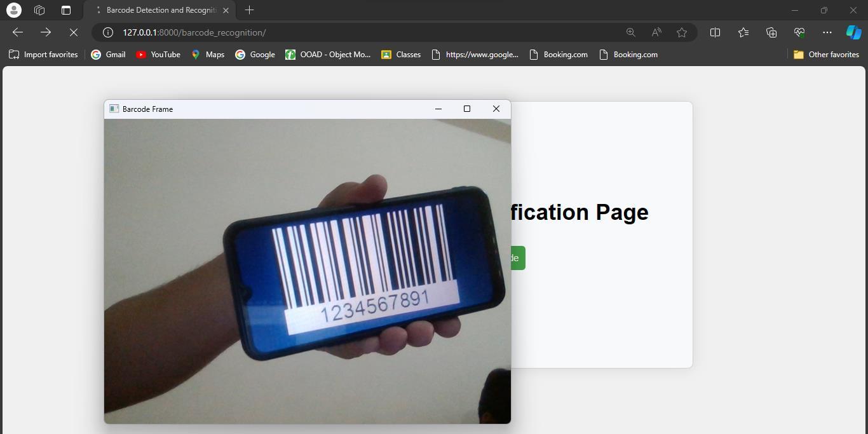Open the Classes bookmark

tap(401, 55)
